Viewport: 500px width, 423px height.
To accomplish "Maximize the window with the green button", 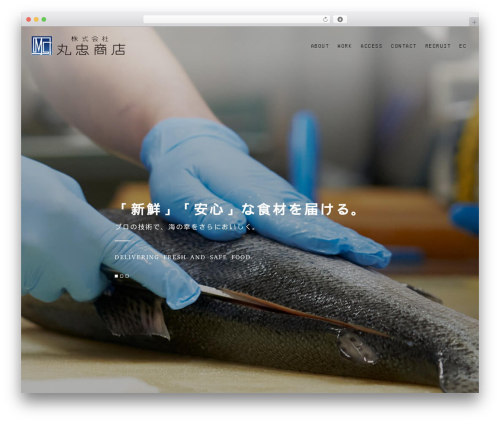I will point(44,20).
